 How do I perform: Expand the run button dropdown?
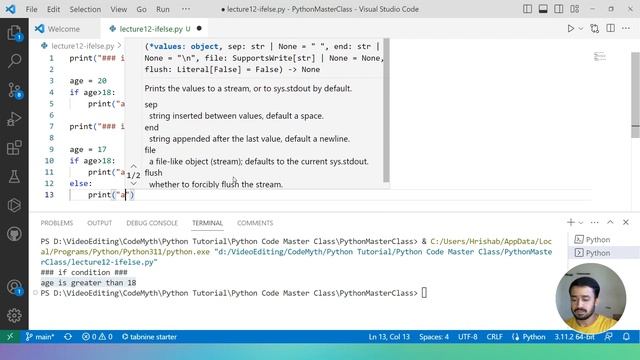(581, 29)
